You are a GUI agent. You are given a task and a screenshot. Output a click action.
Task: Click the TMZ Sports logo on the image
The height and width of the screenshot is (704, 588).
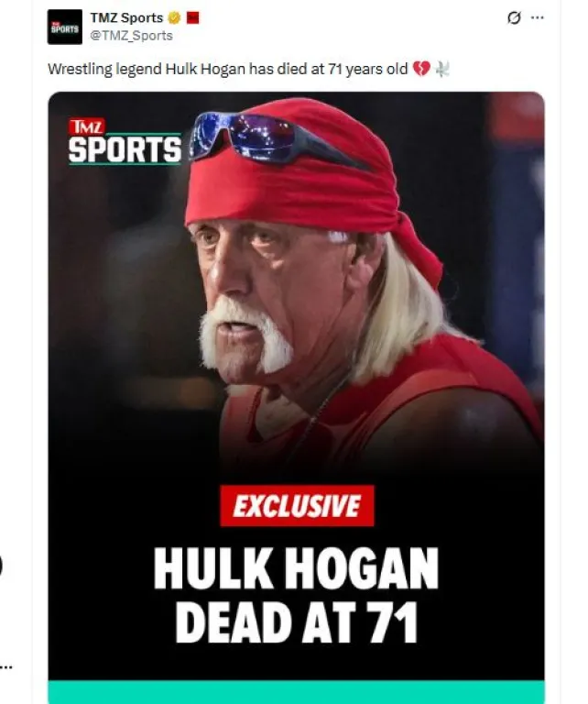click(x=125, y=141)
